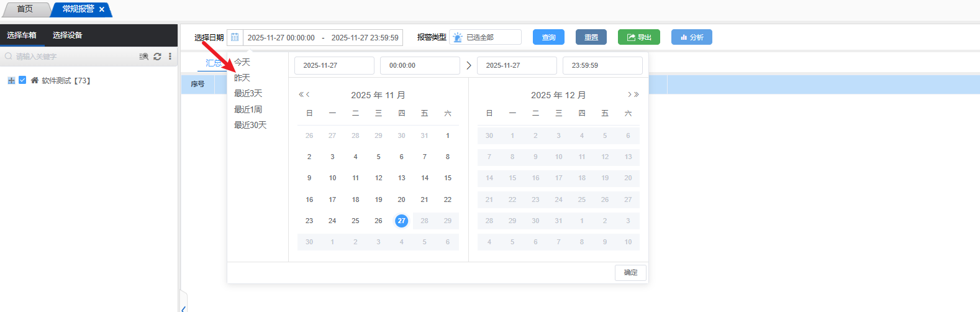Expand the 软件测试 tree node
The height and width of the screenshot is (312, 980).
tap(11, 81)
